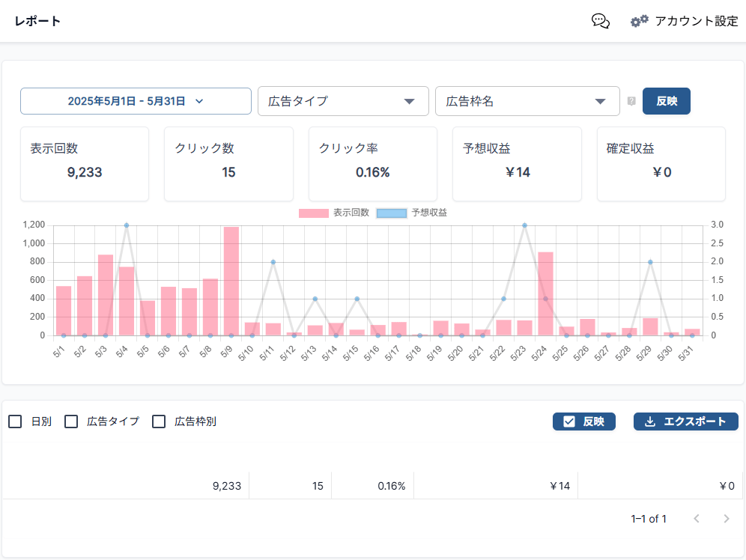
Task: Check the 広告枠別 checkbox
Action: (159, 421)
